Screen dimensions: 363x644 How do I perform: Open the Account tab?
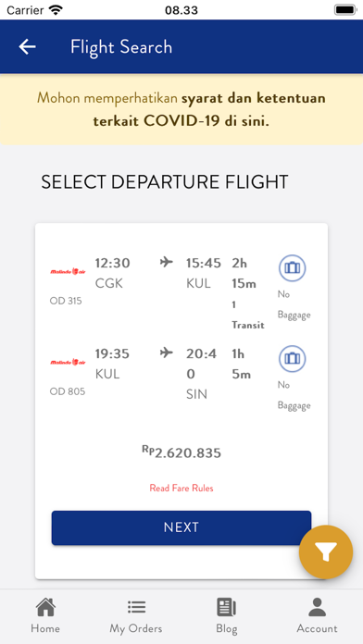(x=317, y=615)
